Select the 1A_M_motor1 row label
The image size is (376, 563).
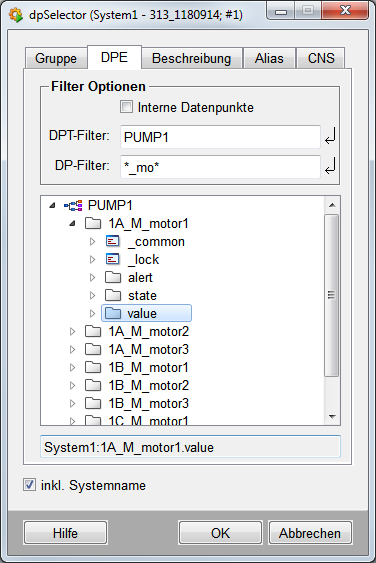pyautogui.click(x=148, y=224)
